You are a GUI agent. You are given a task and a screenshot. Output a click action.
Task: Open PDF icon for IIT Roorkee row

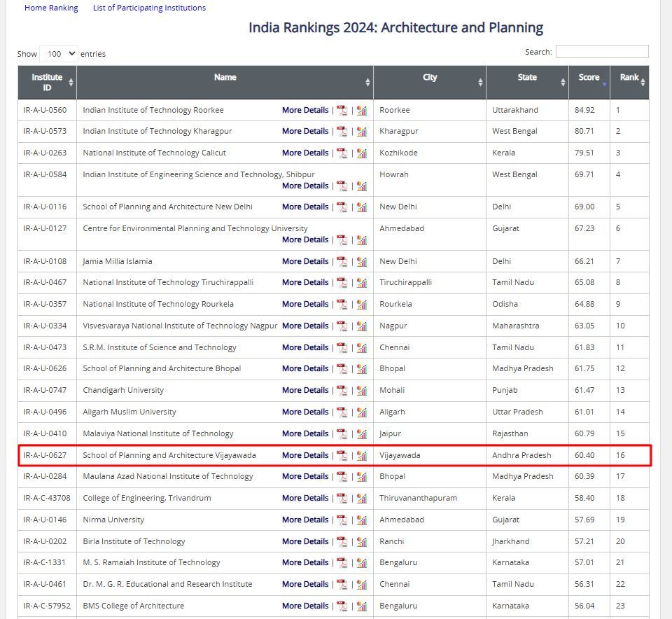pyautogui.click(x=342, y=111)
